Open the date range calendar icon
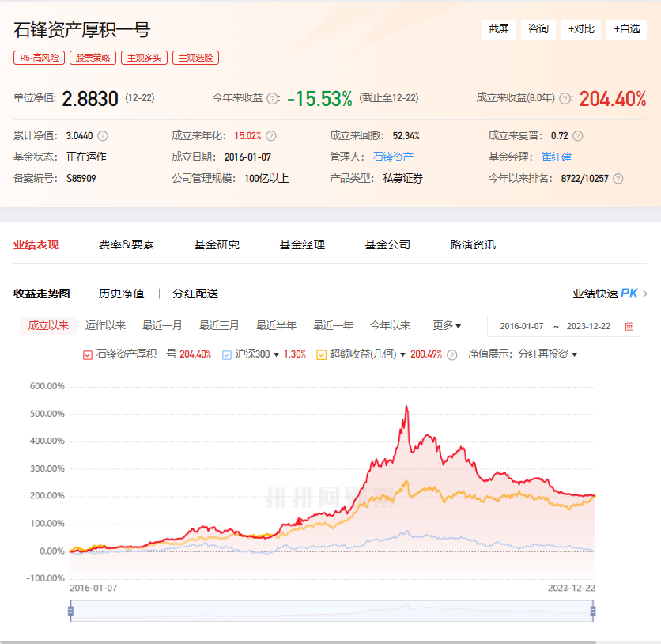This screenshot has width=661, height=644. coord(629,326)
